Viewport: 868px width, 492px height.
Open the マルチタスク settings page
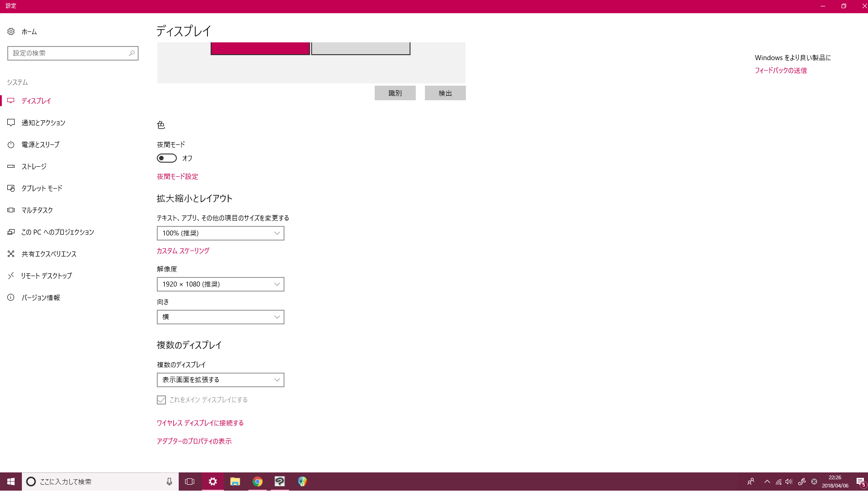pyautogui.click(x=37, y=210)
